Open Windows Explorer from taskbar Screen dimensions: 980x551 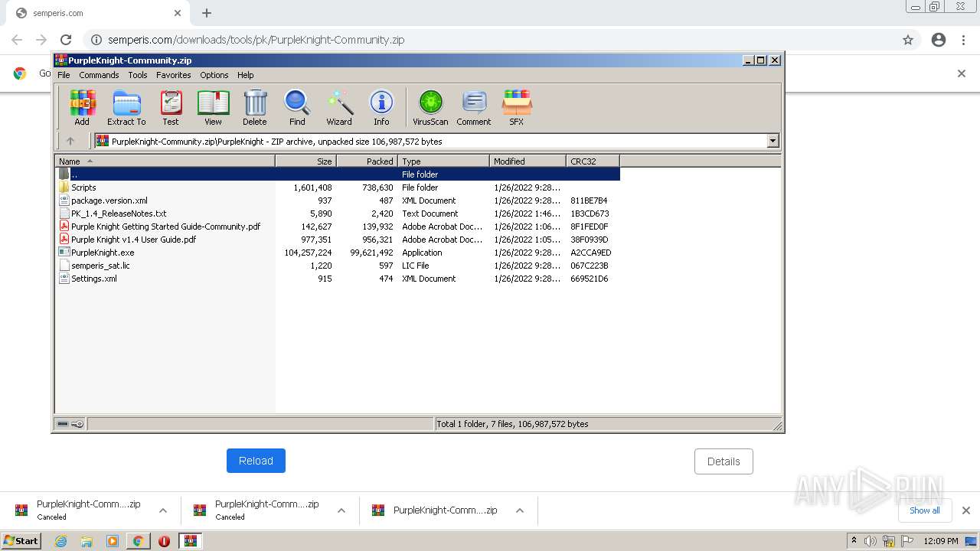click(87, 541)
